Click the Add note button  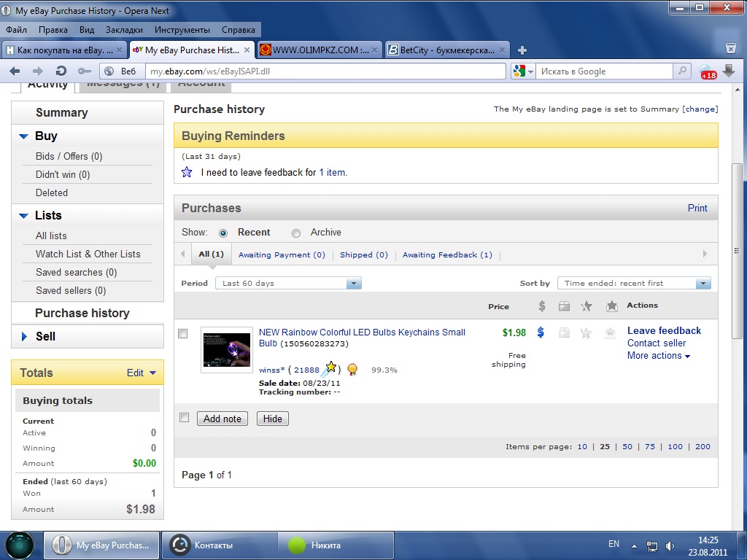pyautogui.click(x=222, y=419)
